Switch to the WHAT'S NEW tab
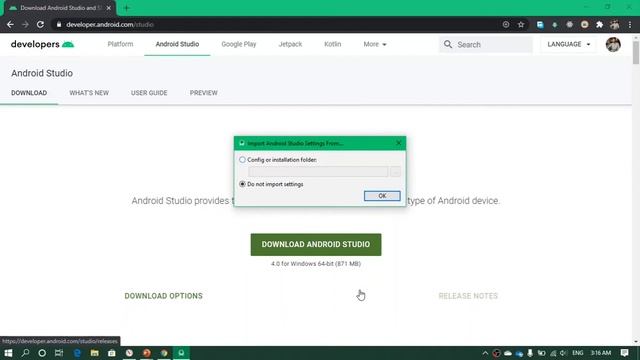Viewport: 640px width, 360px height. [x=89, y=93]
